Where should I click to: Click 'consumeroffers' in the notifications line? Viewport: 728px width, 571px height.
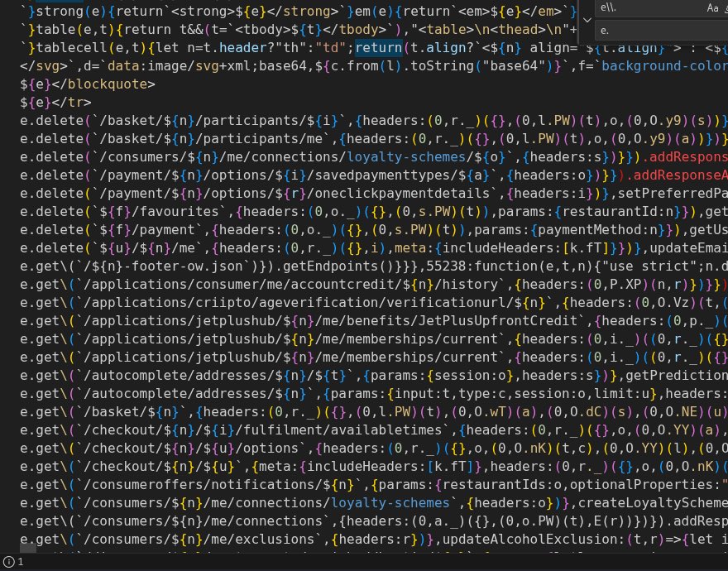tap(146, 485)
